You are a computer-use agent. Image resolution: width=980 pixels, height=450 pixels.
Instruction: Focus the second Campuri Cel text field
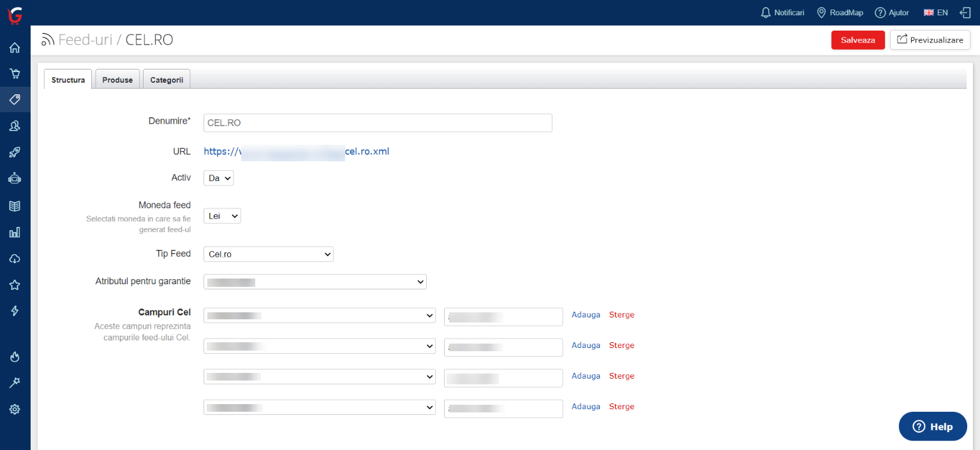point(503,347)
